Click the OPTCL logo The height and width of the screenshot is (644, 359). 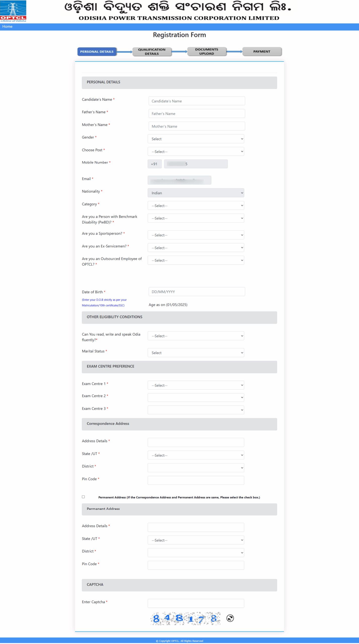13,11
